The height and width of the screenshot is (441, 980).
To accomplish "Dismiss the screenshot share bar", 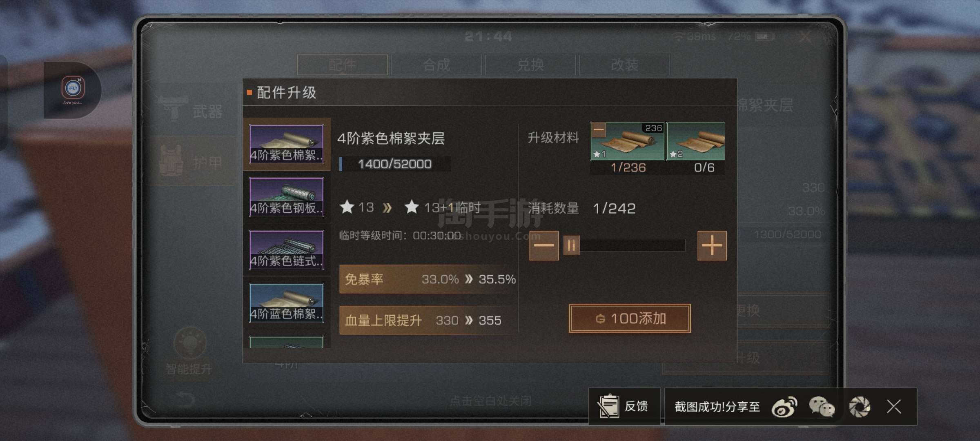I will pos(894,407).
